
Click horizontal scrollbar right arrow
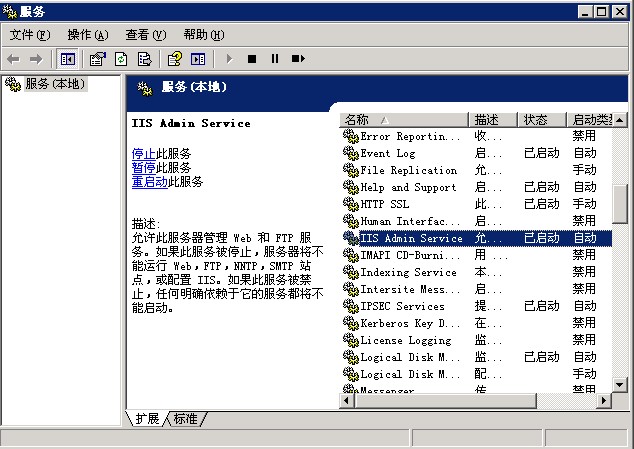coord(604,400)
